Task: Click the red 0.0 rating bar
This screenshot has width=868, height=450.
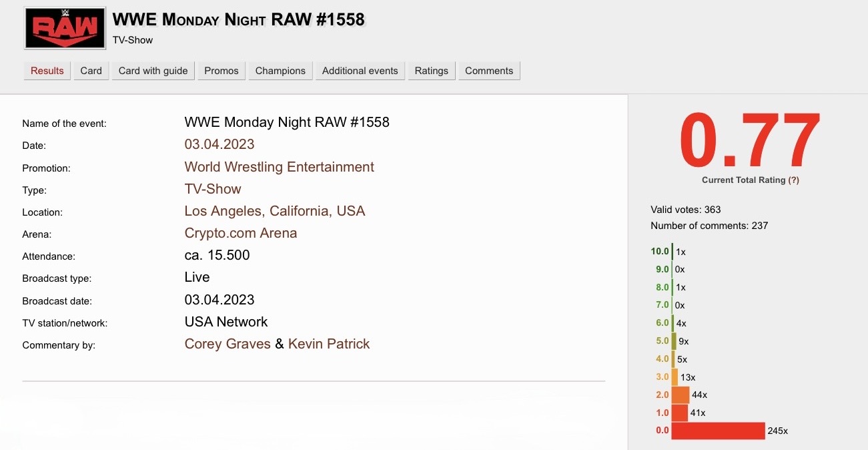Action: click(718, 431)
